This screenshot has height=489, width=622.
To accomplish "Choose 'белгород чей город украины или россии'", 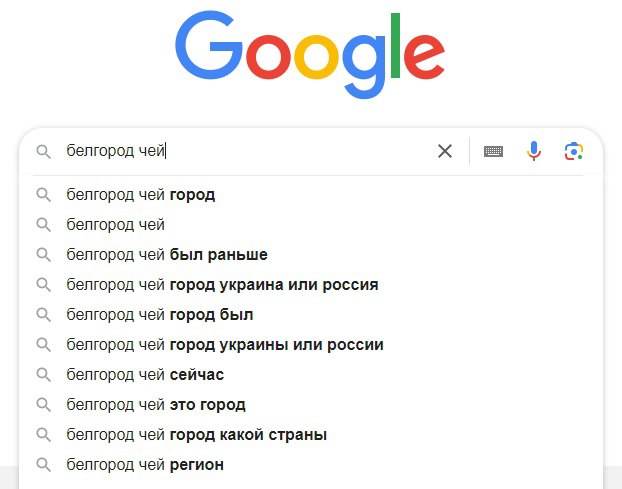I will click(x=225, y=345).
